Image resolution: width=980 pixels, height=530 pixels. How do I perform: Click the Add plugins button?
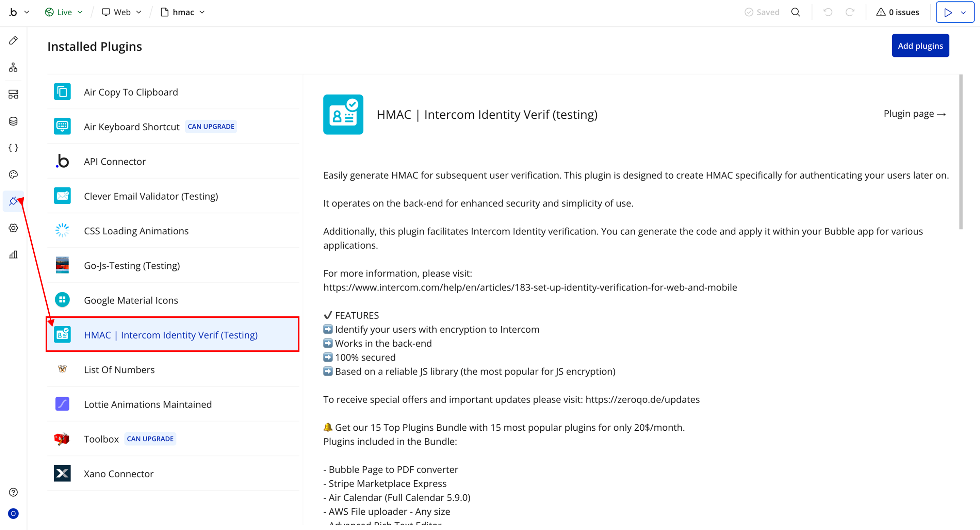tap(920, 46)
